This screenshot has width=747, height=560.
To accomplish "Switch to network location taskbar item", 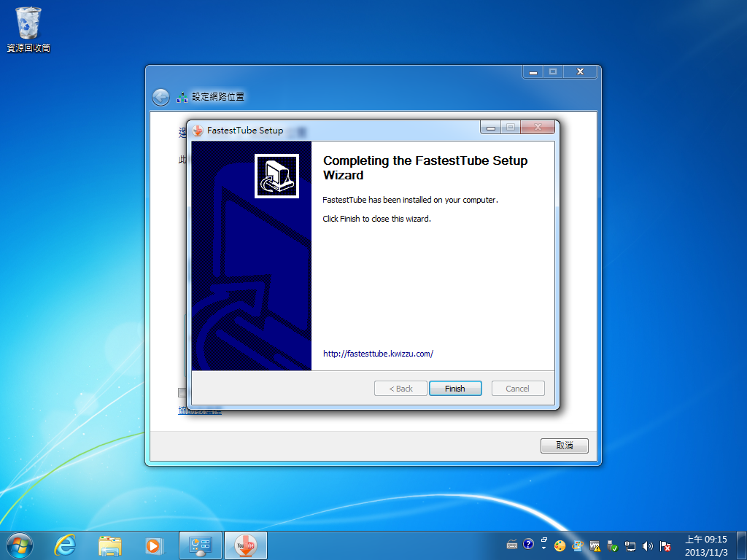I will point(200,545).
